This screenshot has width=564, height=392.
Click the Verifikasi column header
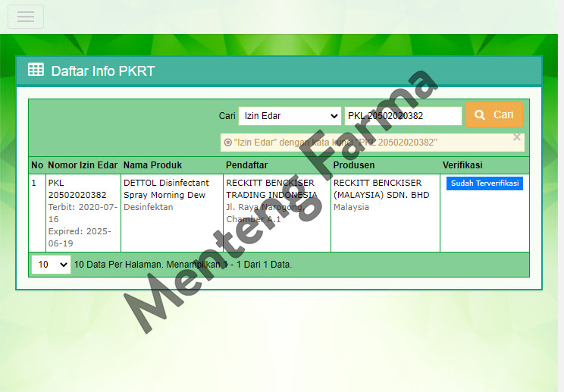[462, 165]
